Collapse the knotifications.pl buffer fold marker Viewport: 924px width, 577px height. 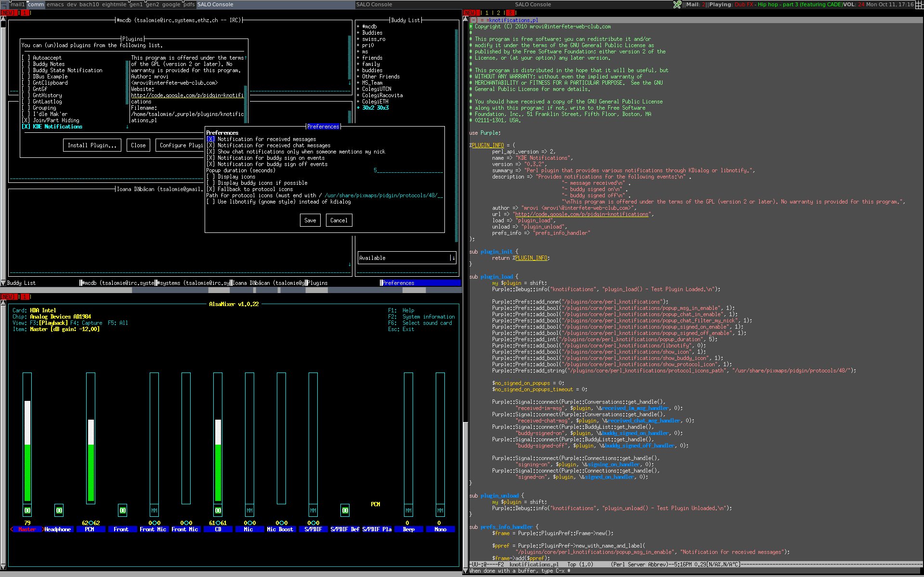pyautogui.click(x=474, y=20)
